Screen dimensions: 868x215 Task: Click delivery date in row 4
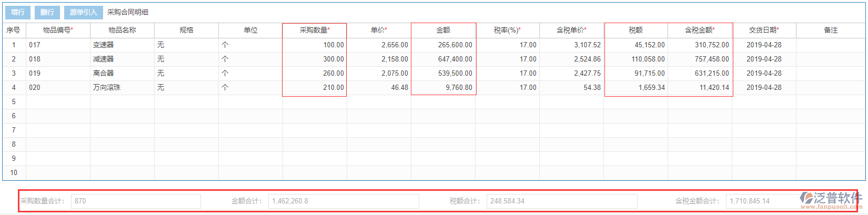tap(764, 88)
